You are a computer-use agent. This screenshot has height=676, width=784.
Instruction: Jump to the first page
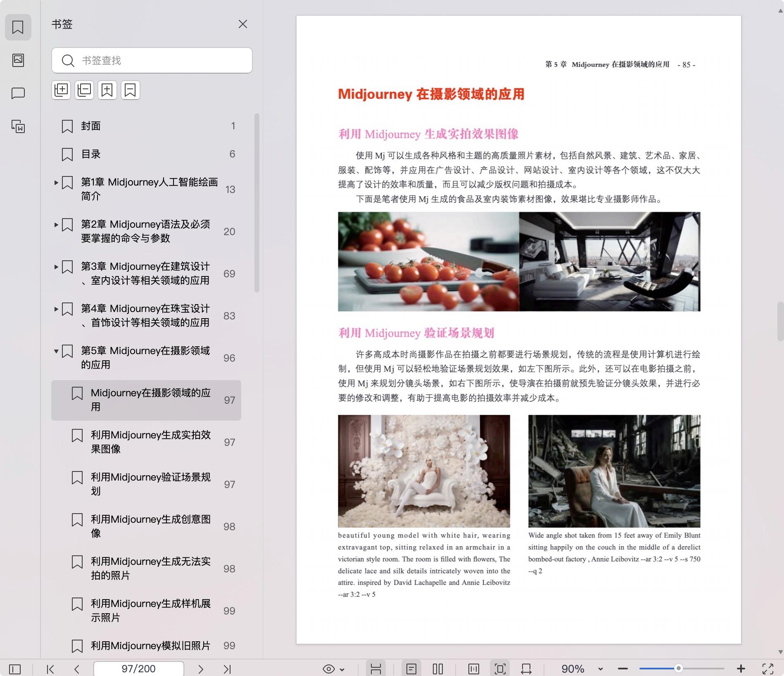click(50, 669)
